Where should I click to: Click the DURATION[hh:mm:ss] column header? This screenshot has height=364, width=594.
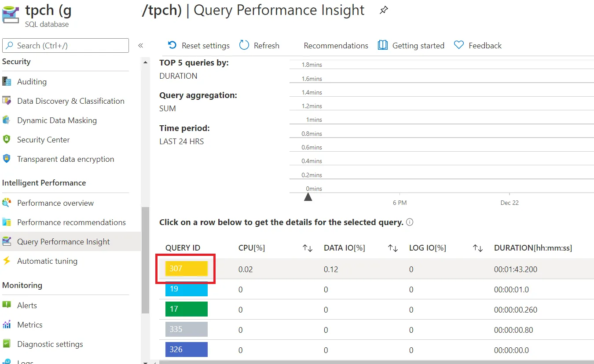coord(533,248)
